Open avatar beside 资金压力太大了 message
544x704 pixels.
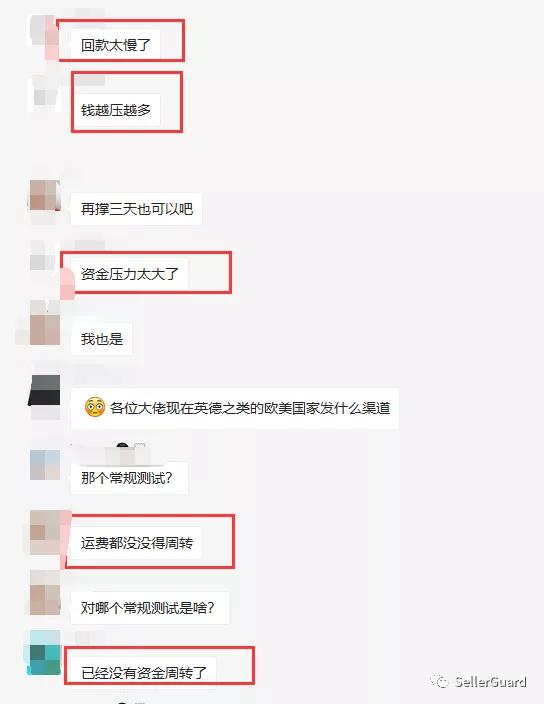pos(45,255)
